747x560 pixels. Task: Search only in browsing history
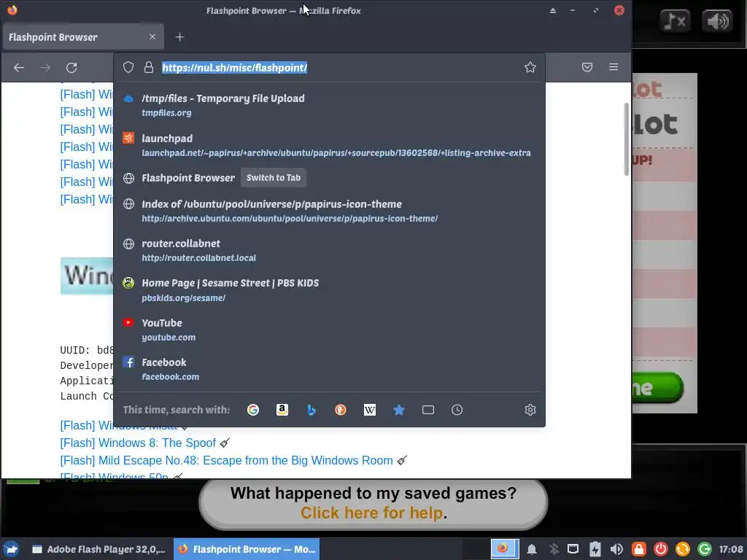(x=457, y=410)
